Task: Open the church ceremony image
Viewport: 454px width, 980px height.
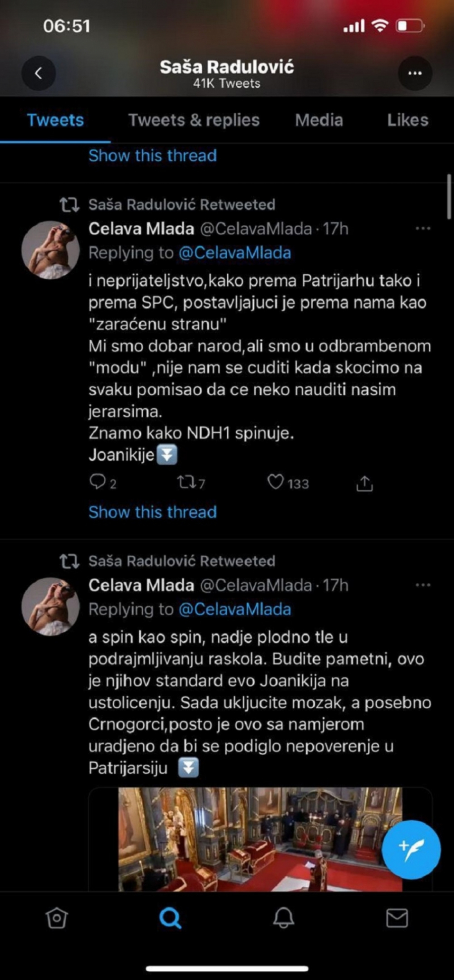Action: click(260, 838)
